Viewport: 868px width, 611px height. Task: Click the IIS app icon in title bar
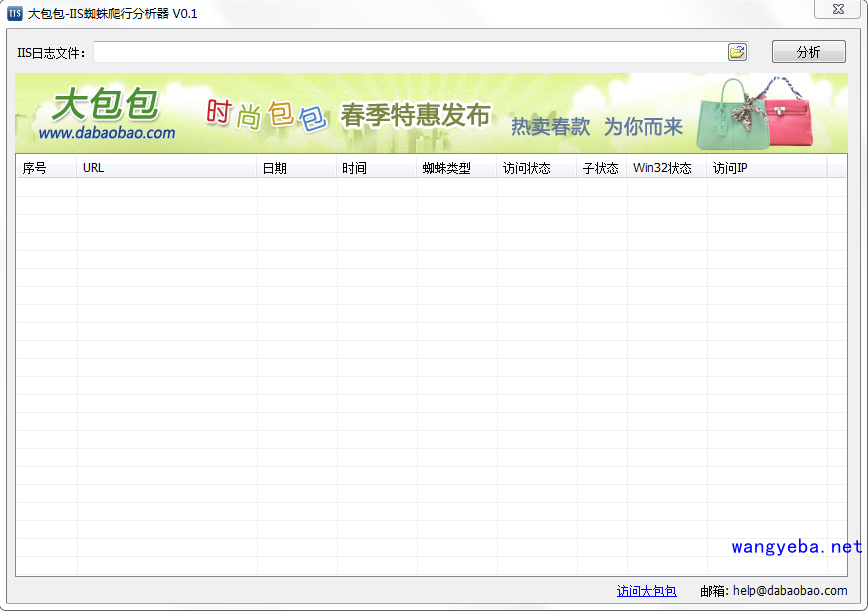(x=15, y=14)
